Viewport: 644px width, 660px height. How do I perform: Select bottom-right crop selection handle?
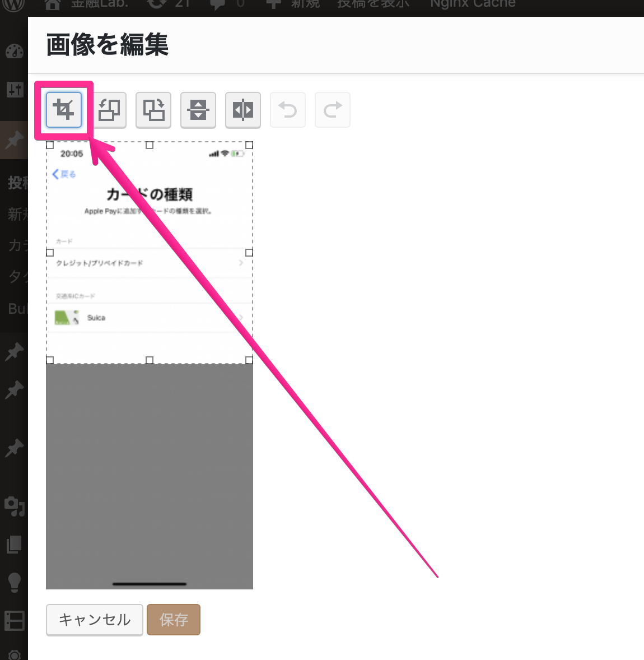[x=249, y=360]
